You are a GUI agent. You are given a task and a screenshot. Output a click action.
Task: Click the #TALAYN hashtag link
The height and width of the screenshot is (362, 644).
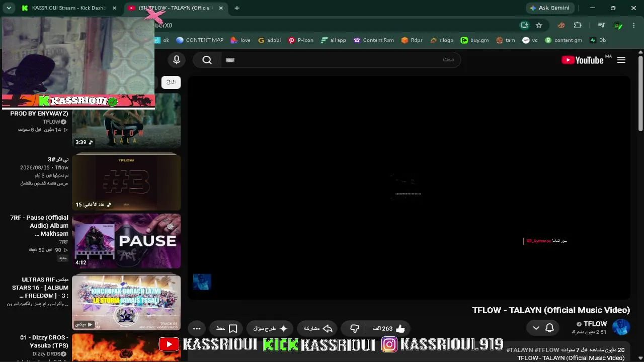click(519, 350)
